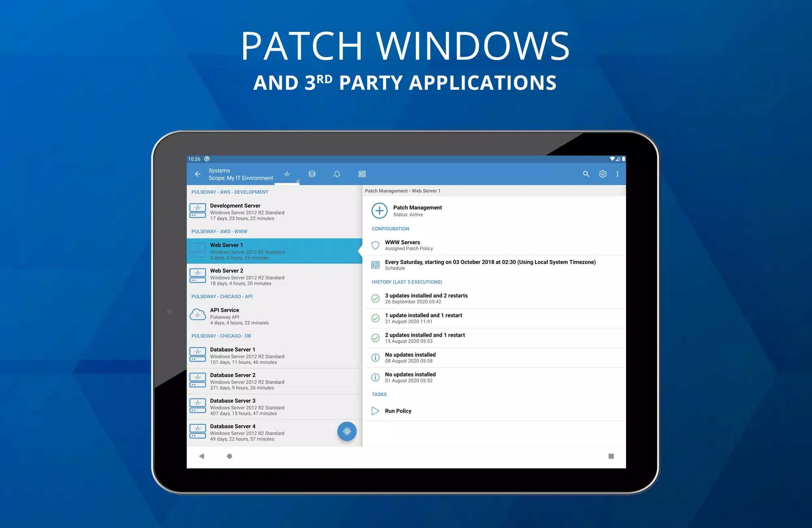Select Development Server in the list

coord(274,212)
